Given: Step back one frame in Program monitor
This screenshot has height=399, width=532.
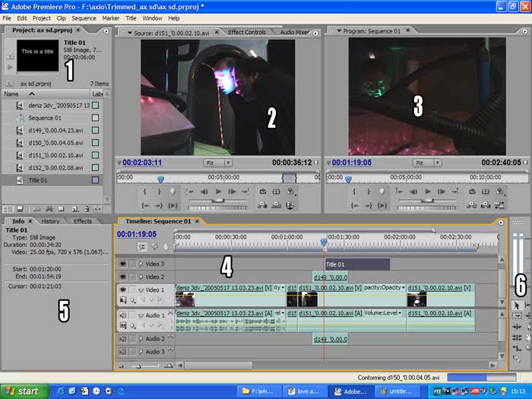Looking at the screenshot, I should click(413, 192).
